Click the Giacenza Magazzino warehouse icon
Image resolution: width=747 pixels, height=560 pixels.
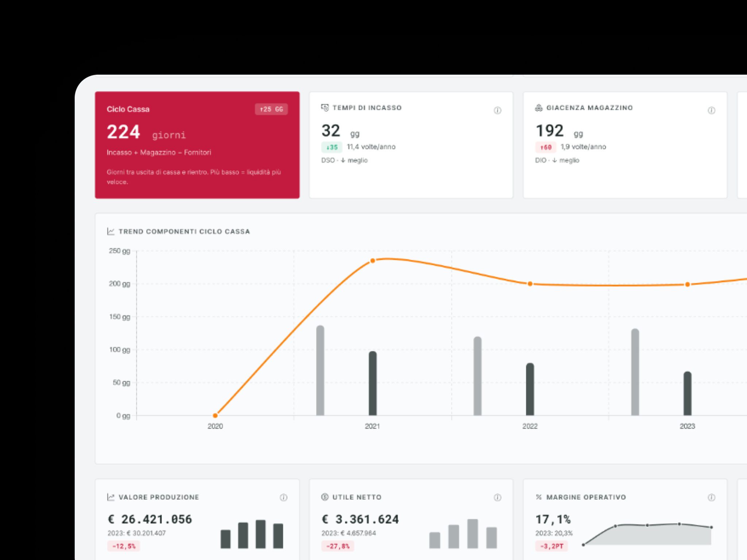click(x=539, y=108)
